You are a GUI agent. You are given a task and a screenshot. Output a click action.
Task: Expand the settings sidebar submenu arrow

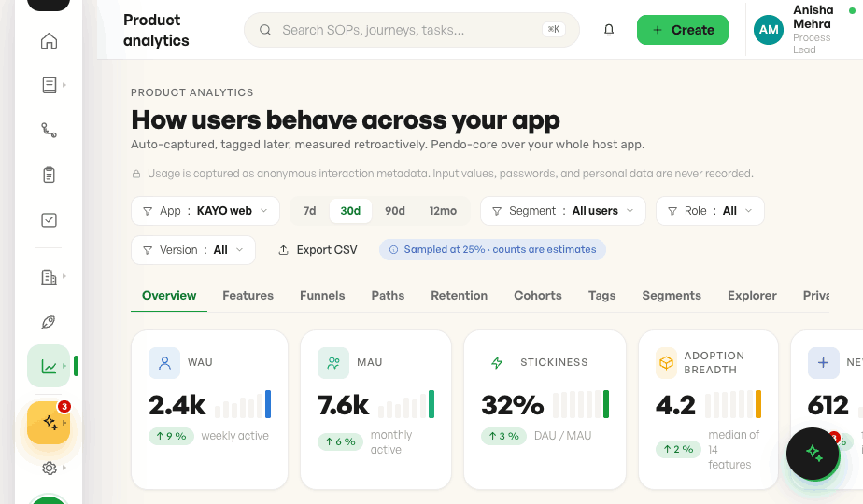[64, 468]
